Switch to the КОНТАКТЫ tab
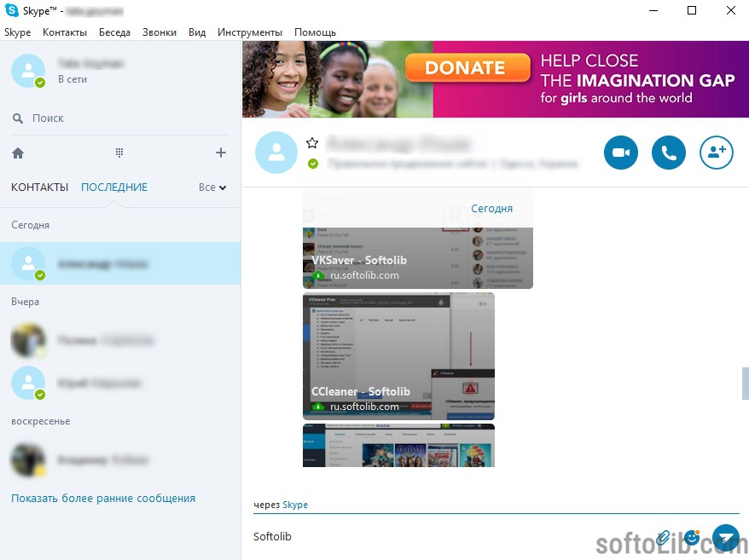This screenshot has height=560, width=749. click(39, 188)
